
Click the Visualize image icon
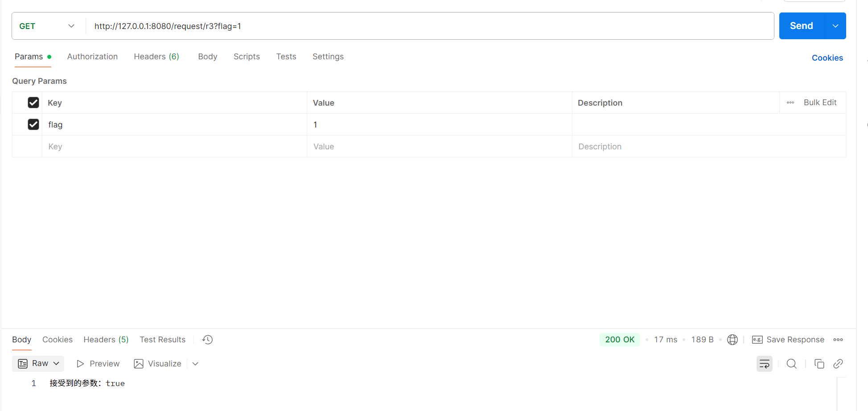click(139, 364)
